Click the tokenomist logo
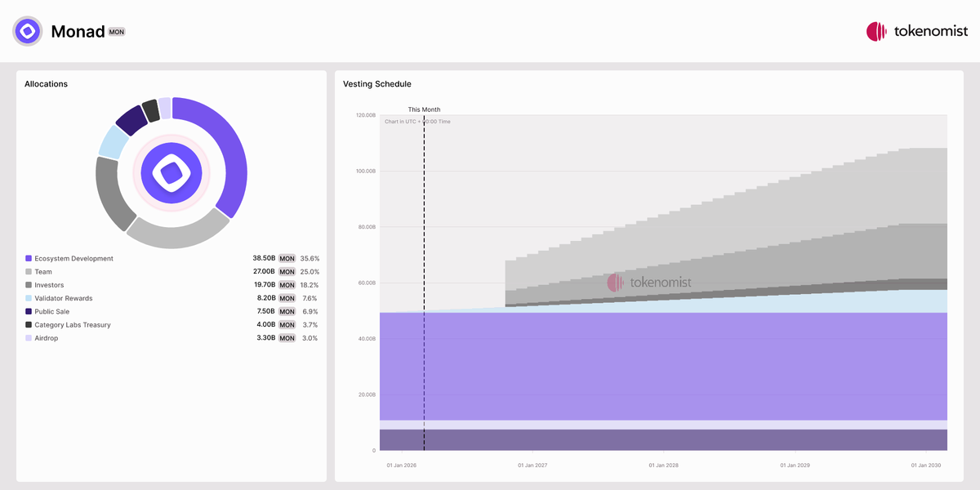Screen dimensions: 980x490 [x=916, y=31]
